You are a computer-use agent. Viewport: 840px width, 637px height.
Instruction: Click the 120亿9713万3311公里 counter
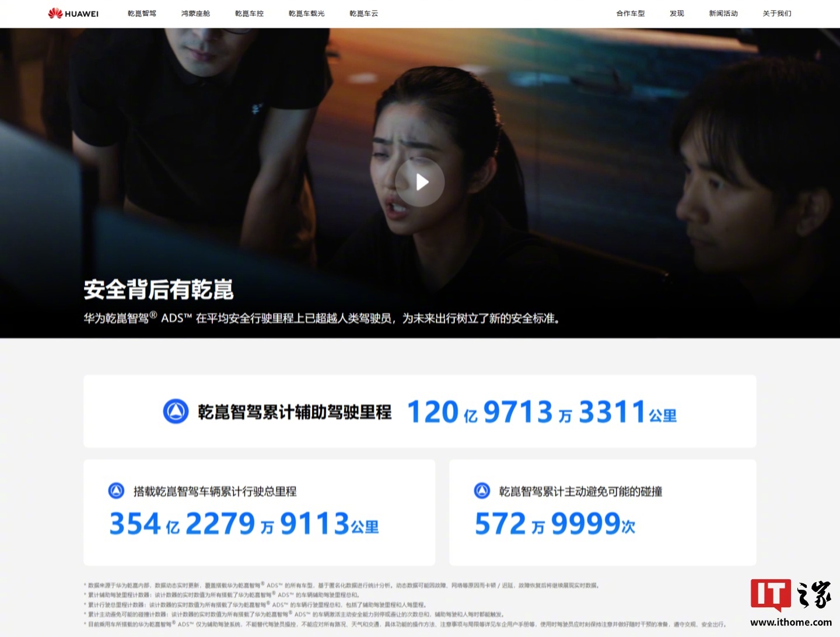[542, 412]
